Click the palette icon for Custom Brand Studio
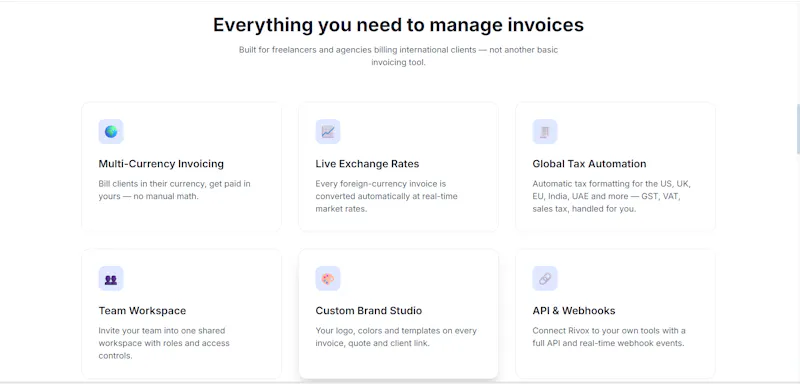 328,278
